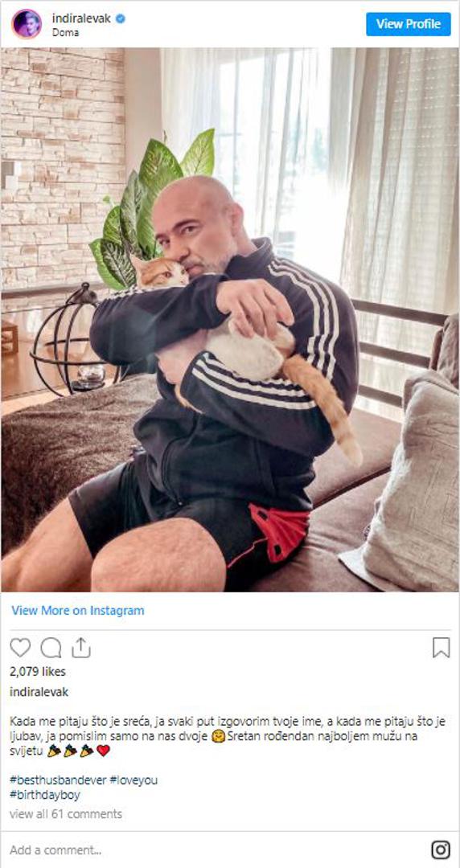Click the blue verified badge
The image size is (460, 868).
pyautogui.click(x=121, y=18)
